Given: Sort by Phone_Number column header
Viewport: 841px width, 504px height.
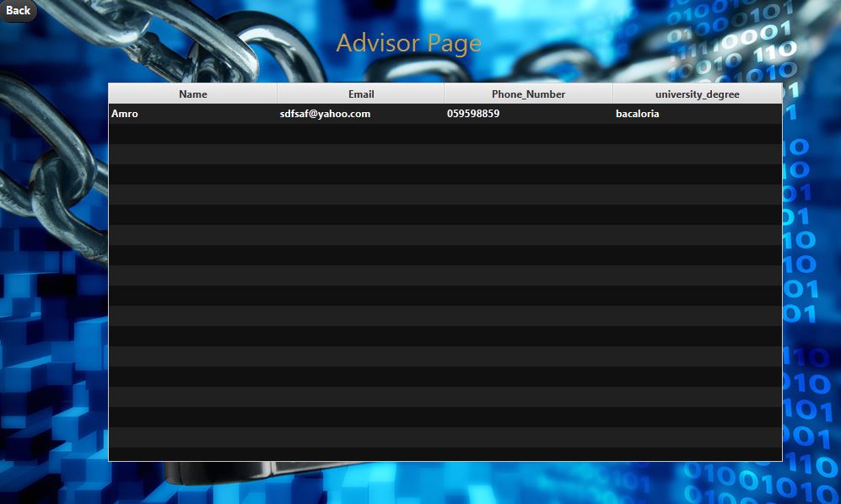Looking at the screenshot, I should click(x=528, y=94).
